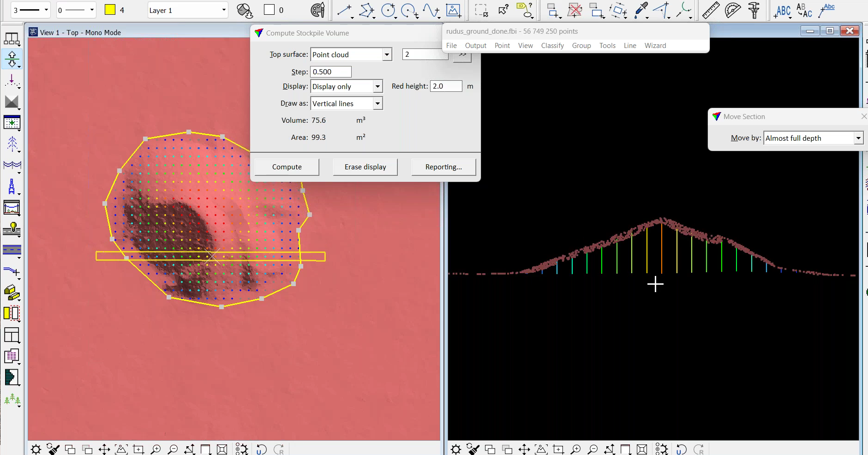
Task: Select the Measure Angle protractor tool
Action: tap(732, 10)
